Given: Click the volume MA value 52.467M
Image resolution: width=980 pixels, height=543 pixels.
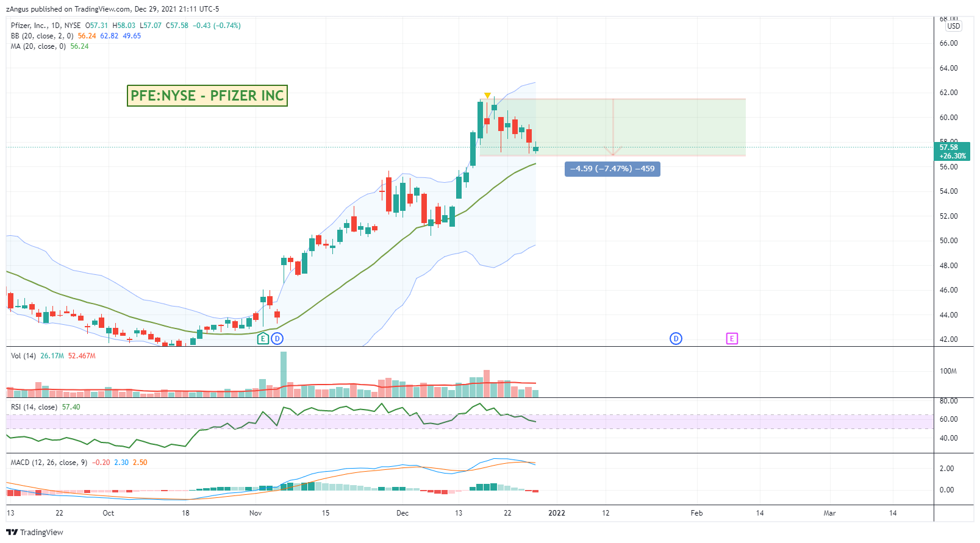Looking at the screenshot, I should [82, 356].
